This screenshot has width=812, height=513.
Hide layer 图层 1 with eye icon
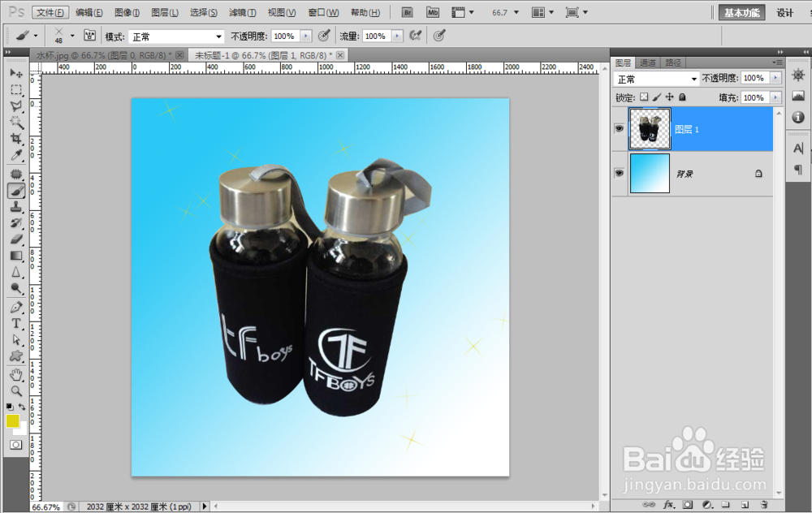[x=619, y=128]
